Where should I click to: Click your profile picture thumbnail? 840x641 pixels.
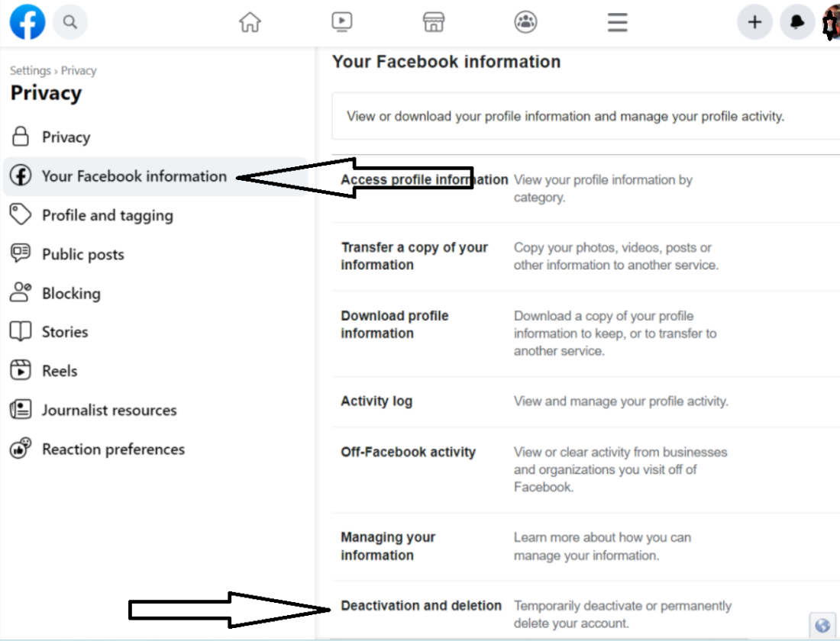tap(831, 22)
